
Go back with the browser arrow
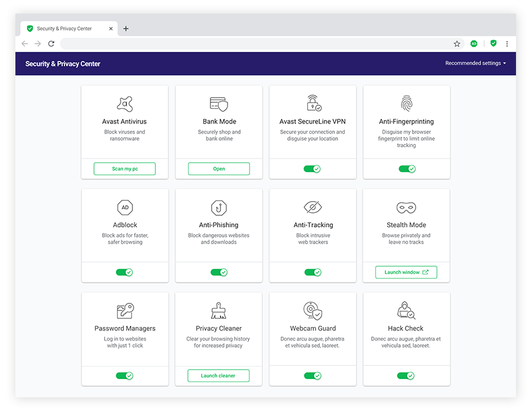[x=25, y=44]
